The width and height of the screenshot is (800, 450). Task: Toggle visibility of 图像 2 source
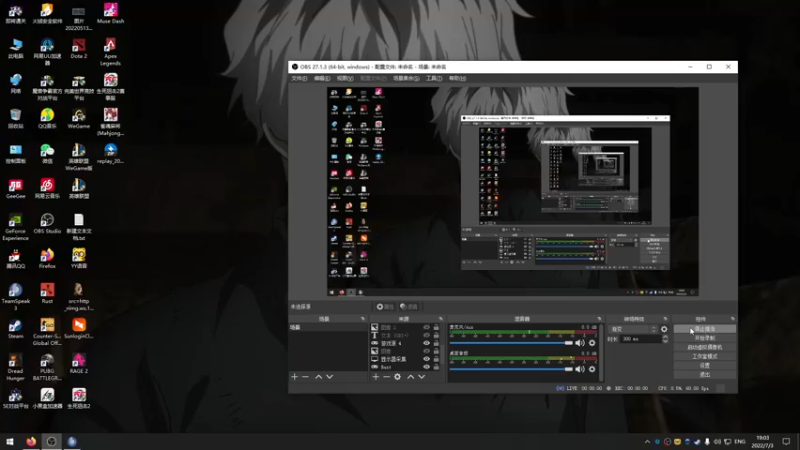click(x=427, y=328)
